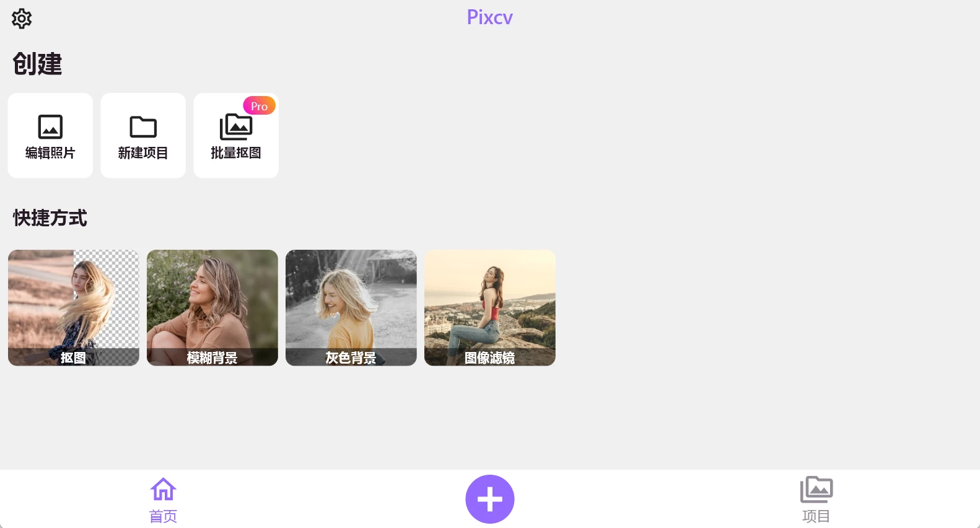
Task: Open the 灰色背景 gray background thumbnail
Action: 351,308
